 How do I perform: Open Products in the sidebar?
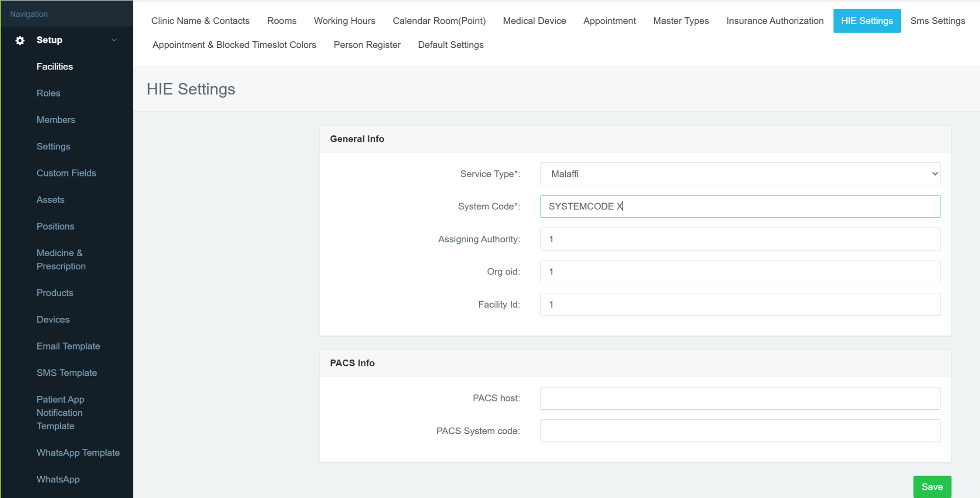(55, 293)
